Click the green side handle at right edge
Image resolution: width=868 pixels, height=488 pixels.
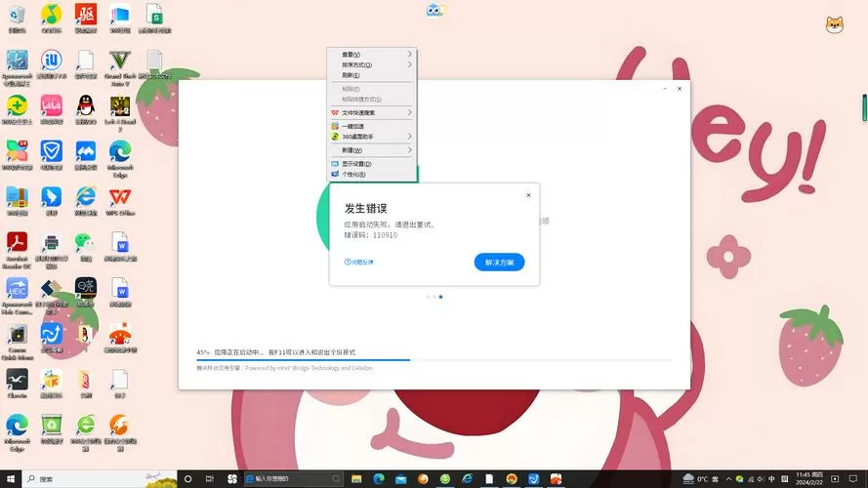point(864,107)
